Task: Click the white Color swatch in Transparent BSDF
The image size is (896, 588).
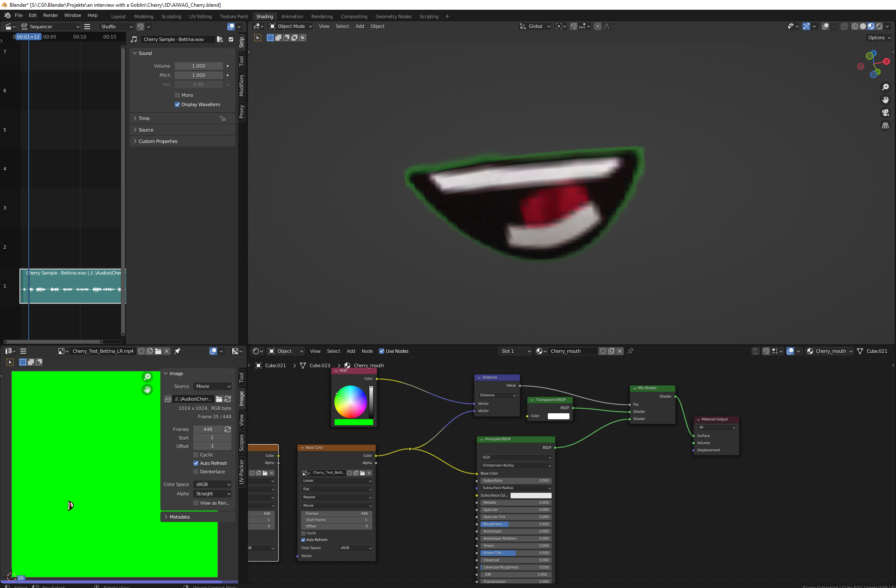Action: tap(558, 416)
